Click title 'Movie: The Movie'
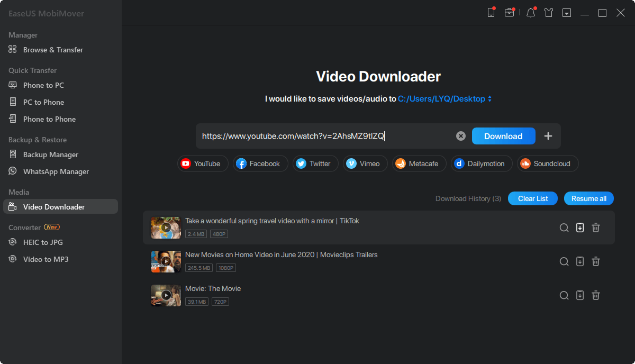635x364 pixels. [213, 288]
